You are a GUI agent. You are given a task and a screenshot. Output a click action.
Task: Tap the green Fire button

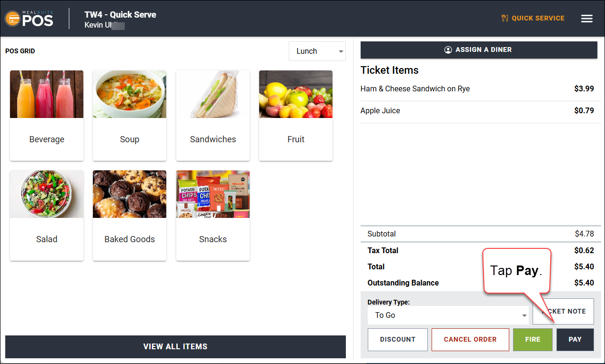533,339
